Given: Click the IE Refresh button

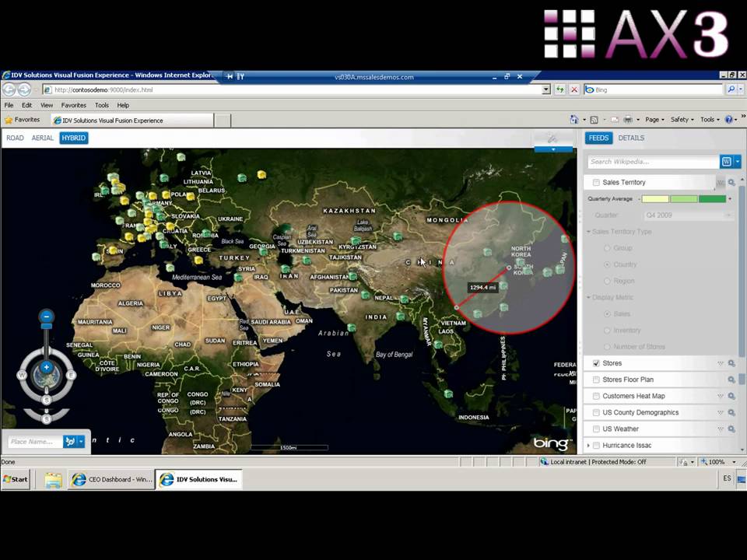Looking at the screenshot, I should point(560,89).
